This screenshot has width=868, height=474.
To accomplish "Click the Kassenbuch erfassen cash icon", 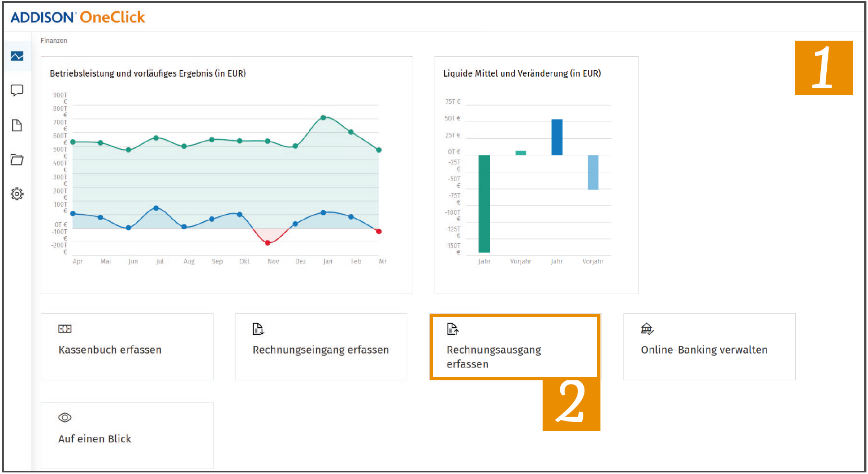I will point(65,329).
